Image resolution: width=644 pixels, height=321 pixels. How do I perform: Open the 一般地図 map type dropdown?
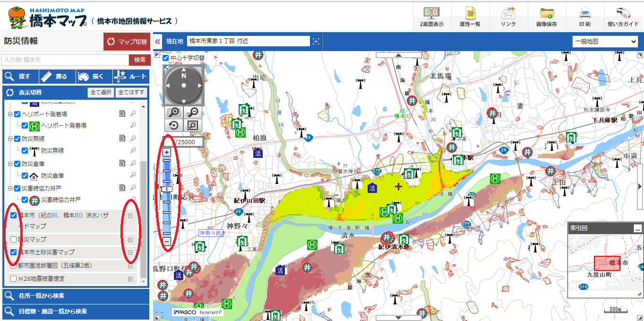click(605, 42)
